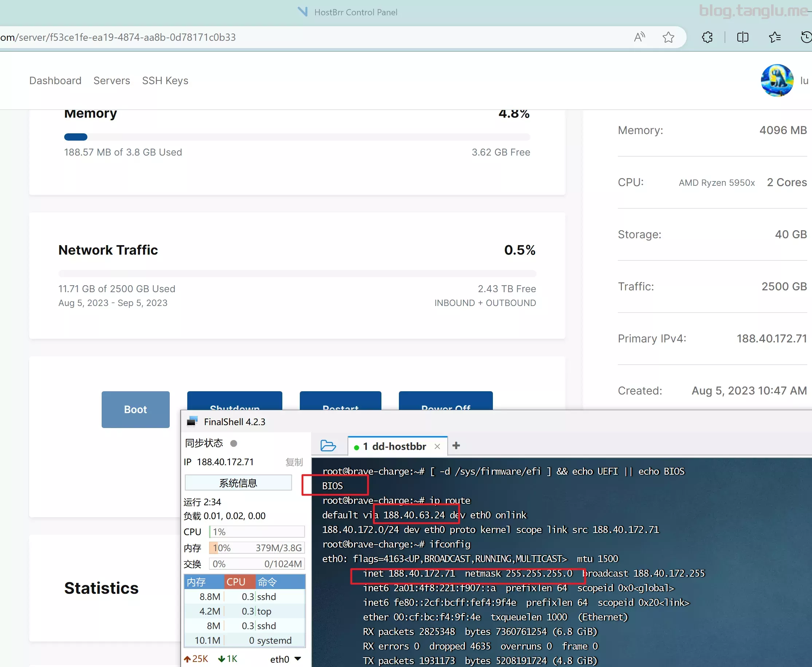Viewport: 812px width, 667px height.
Task: Click the Network Traffic progress bar
Action: (x=297, y=274)
